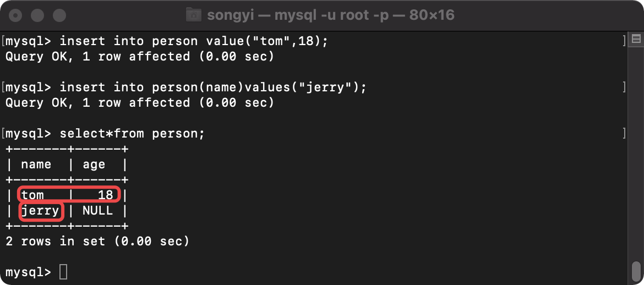Click the value 18 in age column
The image size is (644, 285).
[x=106, y=195]
